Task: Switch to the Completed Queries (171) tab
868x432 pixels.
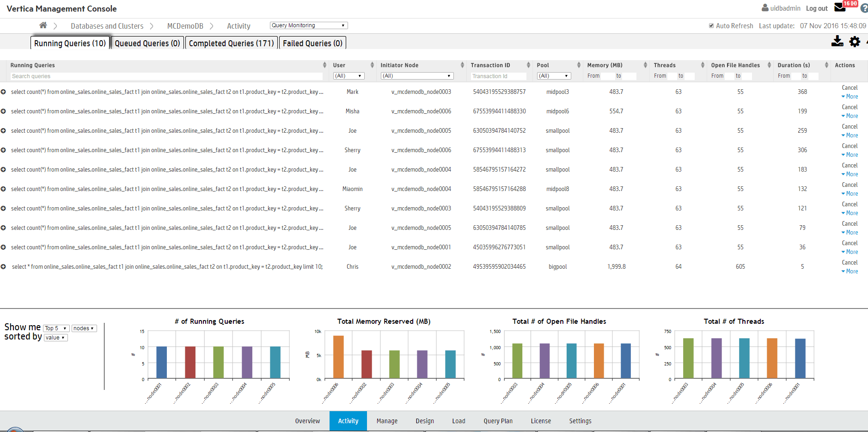Action: [x=231, y=43]
